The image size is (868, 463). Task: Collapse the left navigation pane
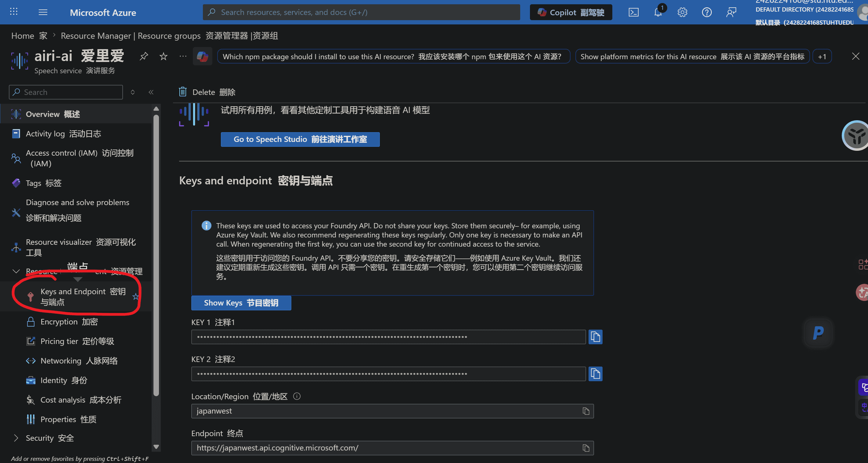(x=151, y=92)
